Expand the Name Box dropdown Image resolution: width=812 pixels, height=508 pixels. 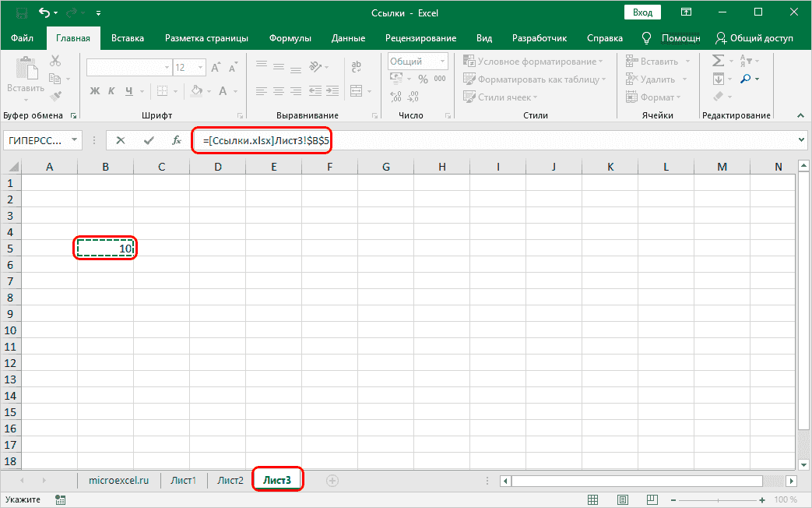(x=75, y=140)
